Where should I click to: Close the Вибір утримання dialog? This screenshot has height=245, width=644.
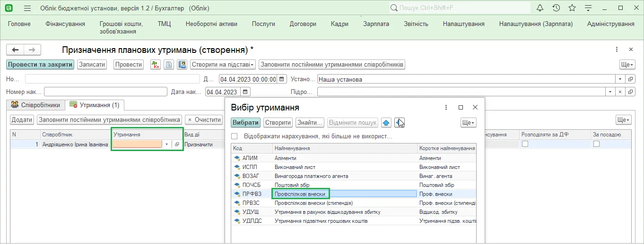(x=475, y=108)
